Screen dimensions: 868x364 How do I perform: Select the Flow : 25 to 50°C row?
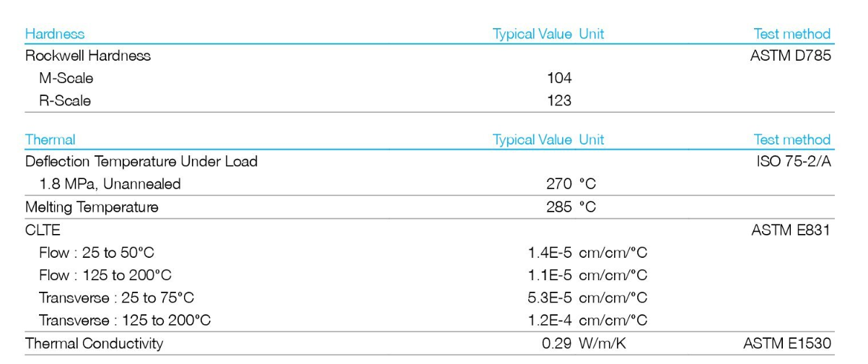tap(97, 253)
